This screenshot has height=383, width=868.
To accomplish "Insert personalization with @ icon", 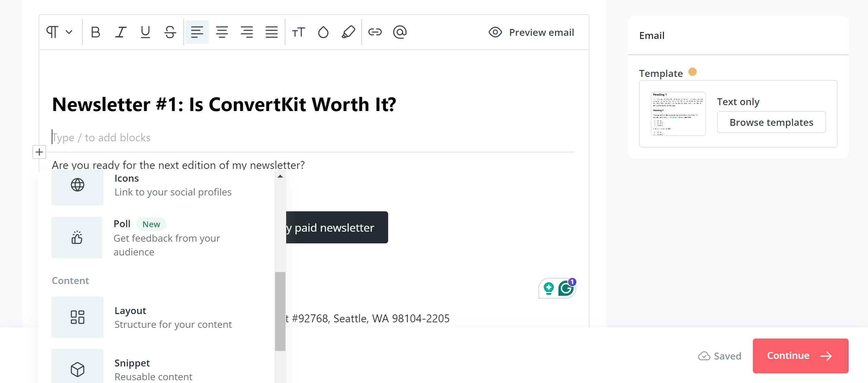I will pyautogui.click(x=400, y=32).
